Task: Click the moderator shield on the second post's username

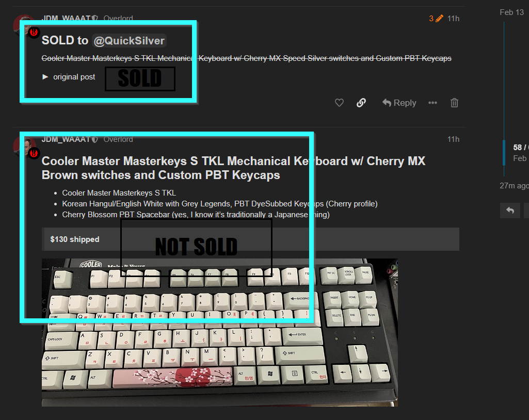Action: coord(95,139)
